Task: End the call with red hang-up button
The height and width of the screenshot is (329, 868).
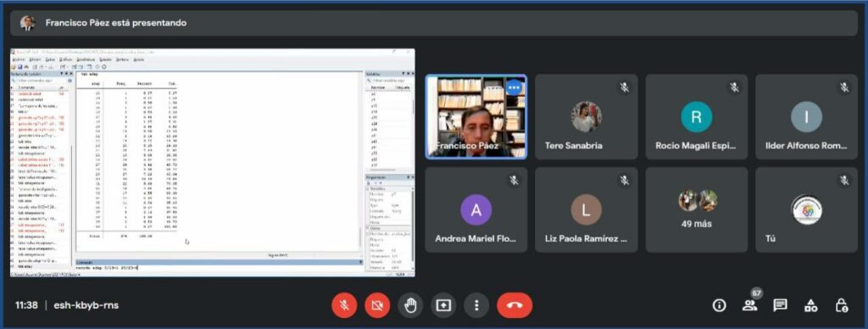Action: click(x=515, y=305)
